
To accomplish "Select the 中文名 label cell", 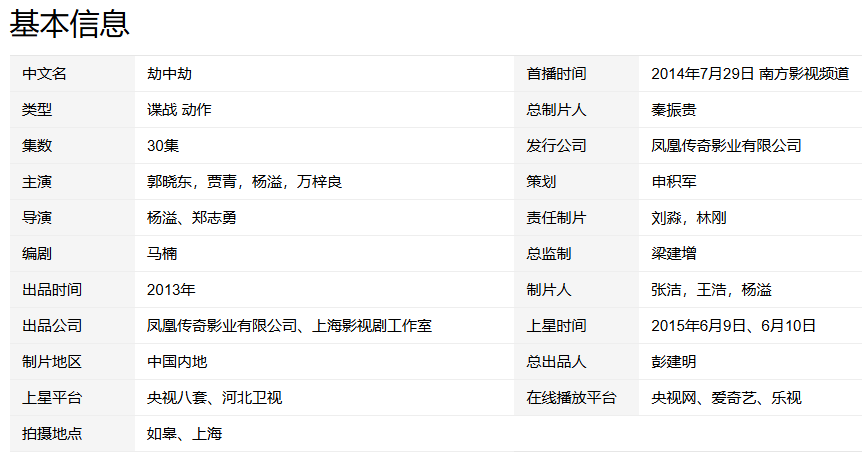I will 44,74.
